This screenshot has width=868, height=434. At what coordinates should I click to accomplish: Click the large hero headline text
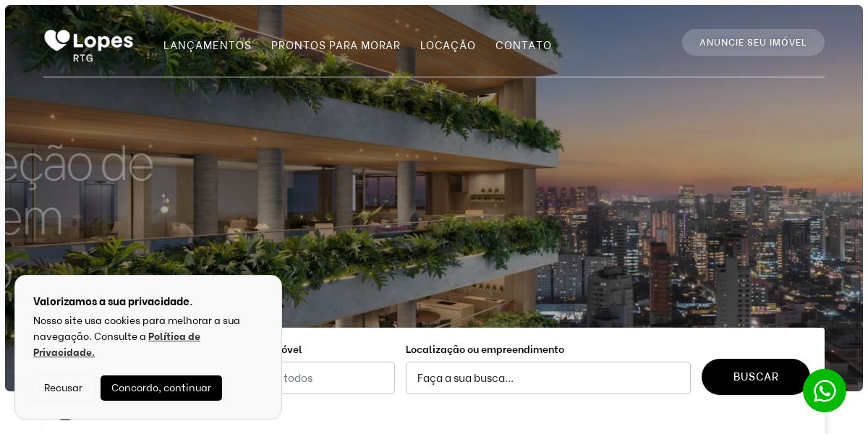click(80, 192)
